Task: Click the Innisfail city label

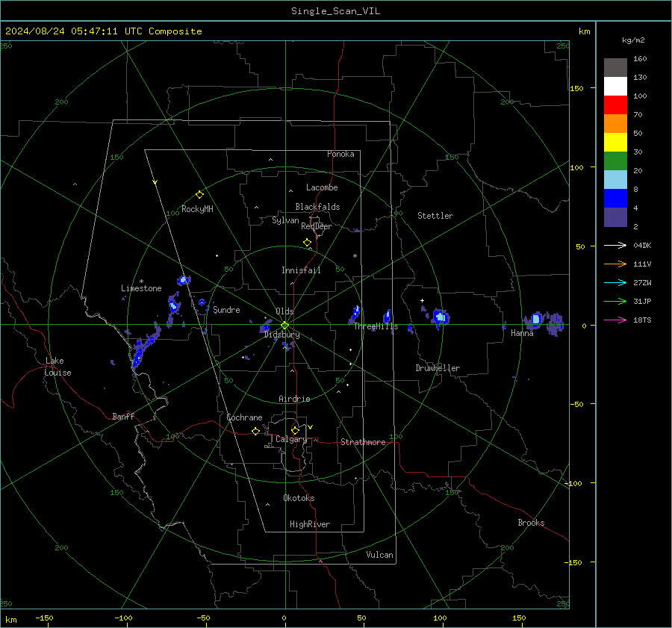Action: pyautogui.click(x=301, y=270)
